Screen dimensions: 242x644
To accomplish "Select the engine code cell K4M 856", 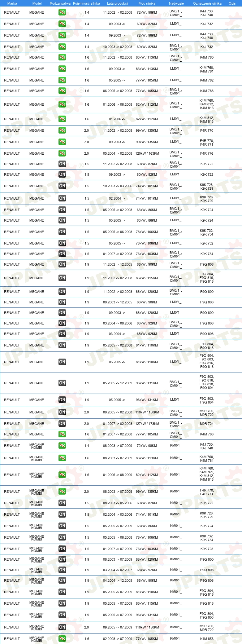I will click(207, 639).
